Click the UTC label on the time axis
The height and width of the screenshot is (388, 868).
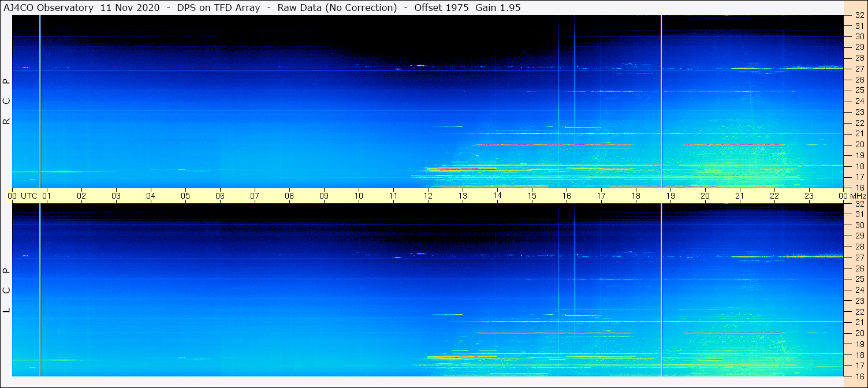click(x=29, y=196)
